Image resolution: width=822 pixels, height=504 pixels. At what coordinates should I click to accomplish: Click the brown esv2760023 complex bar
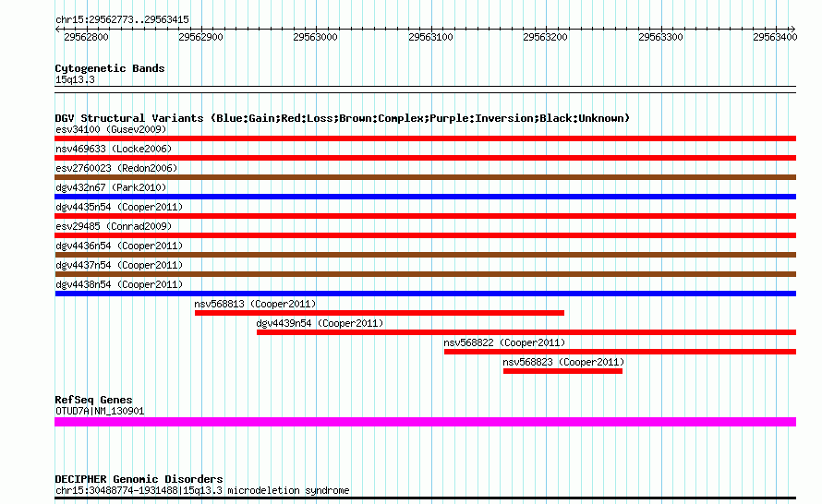point(425,177)
